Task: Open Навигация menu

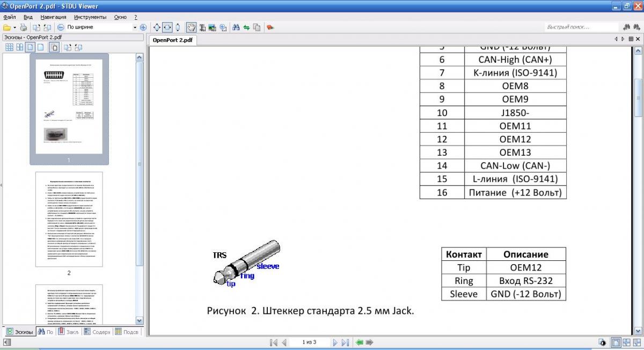Action: 53,17
